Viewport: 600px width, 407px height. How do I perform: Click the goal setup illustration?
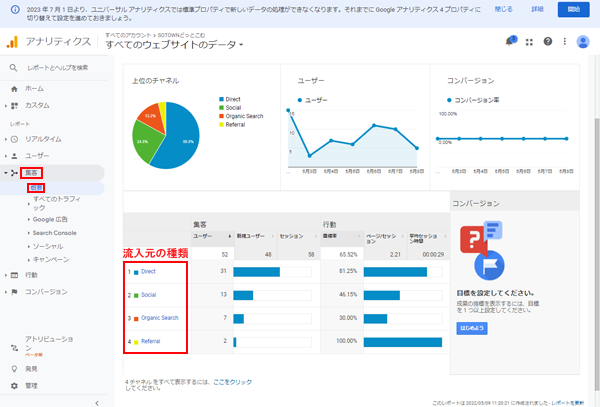tap(483, 250)
